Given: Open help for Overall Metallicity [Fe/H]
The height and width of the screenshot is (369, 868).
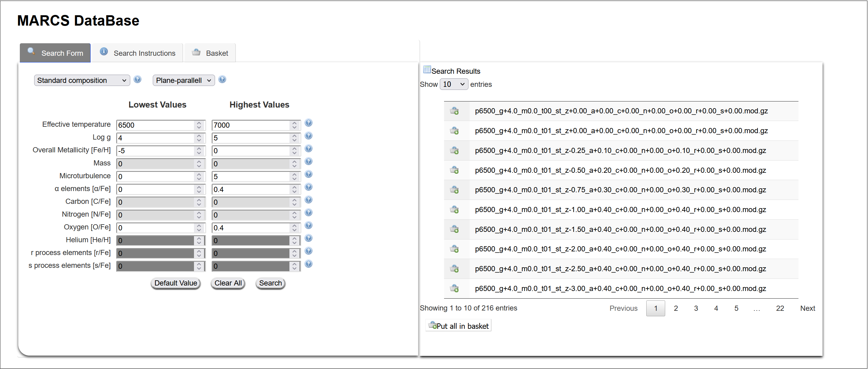Looking at the screenshot, I should click(x=308, y=148).
